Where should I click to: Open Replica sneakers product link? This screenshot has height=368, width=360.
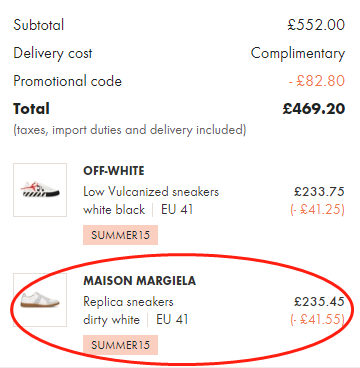coord(128,302)
